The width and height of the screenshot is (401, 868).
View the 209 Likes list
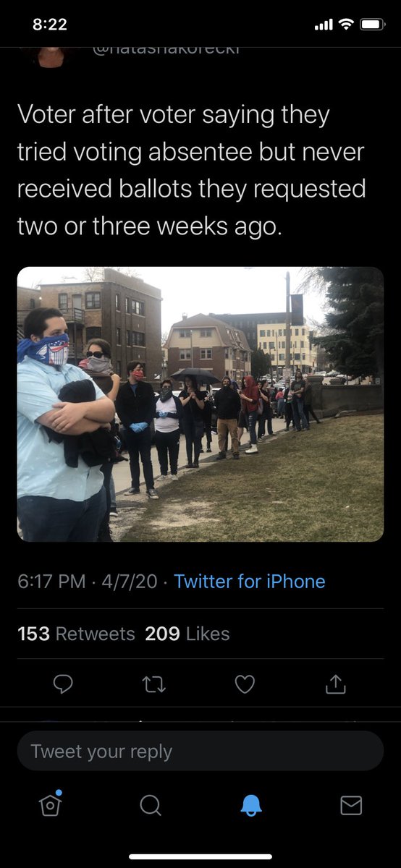coord(187,634)
